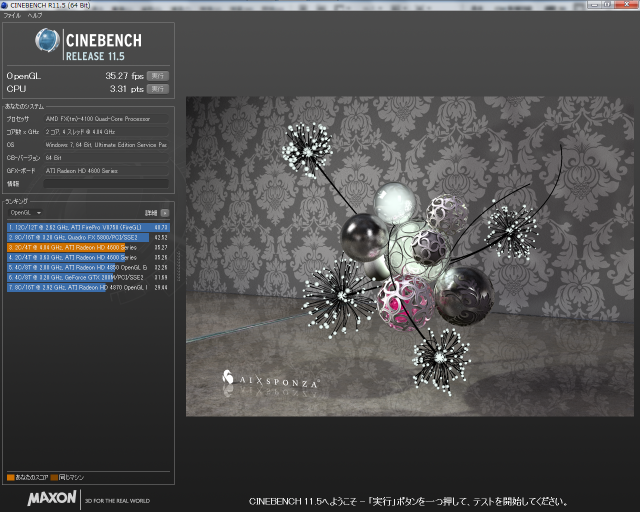Select ranking row 4 Radeon HD 4600
640x512 pixels.
[x=88, y=257]
